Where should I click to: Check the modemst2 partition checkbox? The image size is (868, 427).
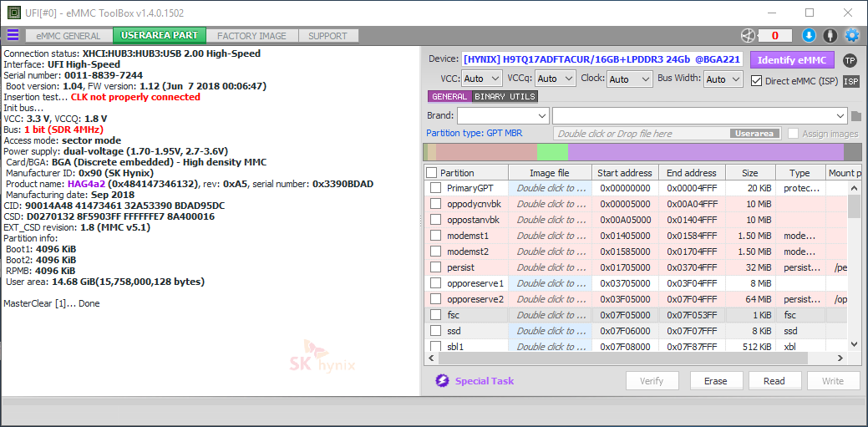coord(435,252)
